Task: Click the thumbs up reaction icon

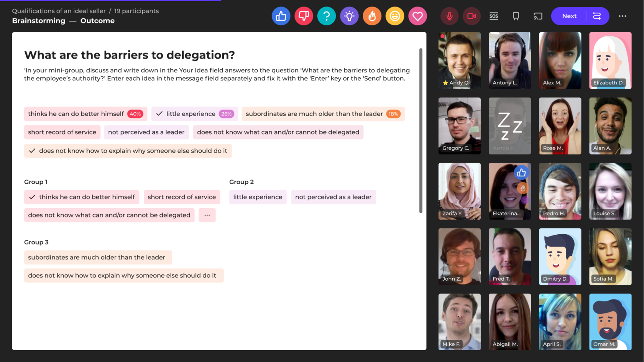Action: pos(281,16)
